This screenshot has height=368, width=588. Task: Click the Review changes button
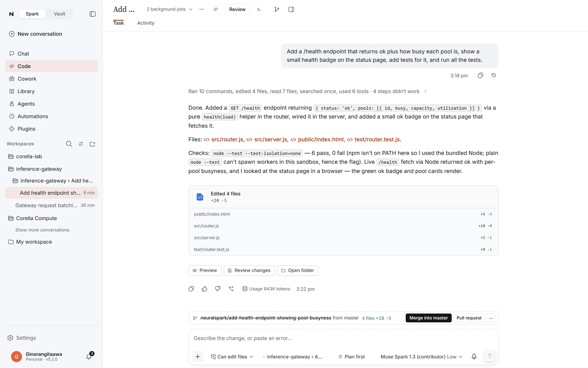click(x=249, y=270)
